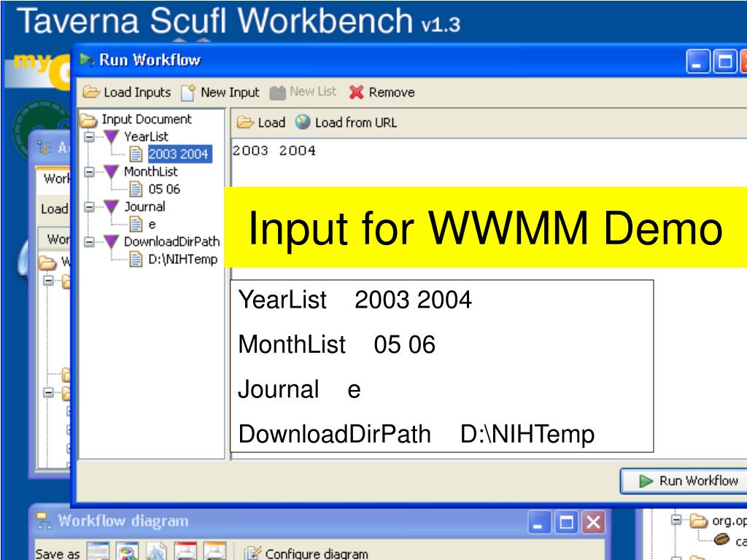This screenshot has width=747, height=560.
Task: Click the fourth Save as format icon in Workflow diagram
Action: point(185,551)
